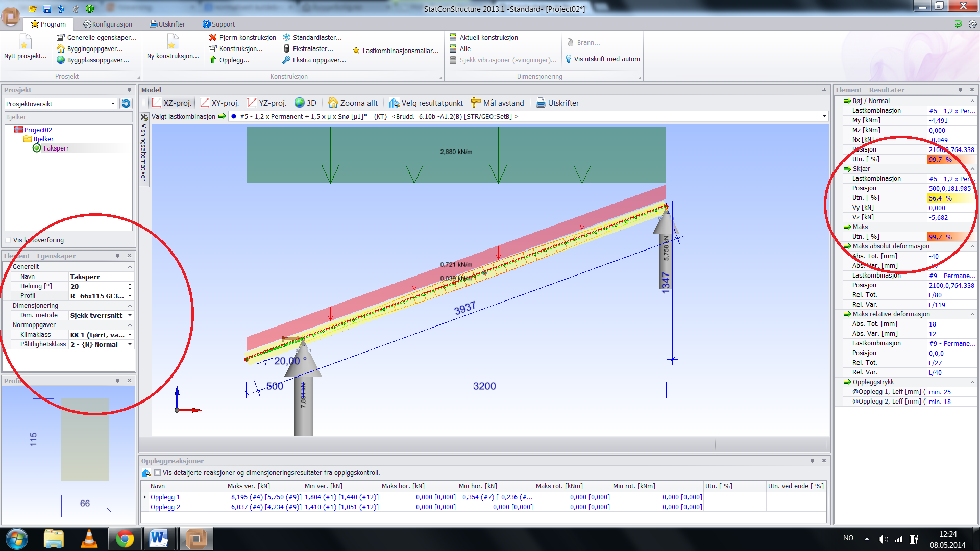This screenshot has width=980, height=551.
Task: Open the Konfigurasjon ribbon tab
Action: 108,24
